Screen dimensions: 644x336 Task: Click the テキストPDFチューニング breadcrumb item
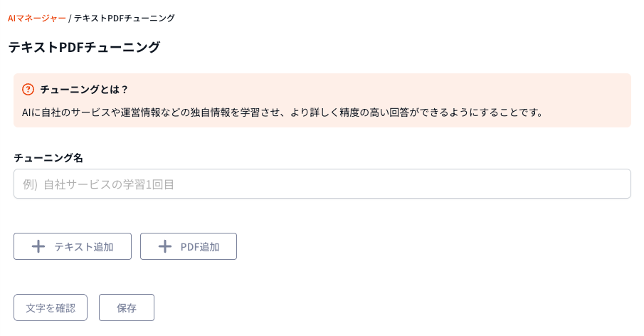[125, 18]
